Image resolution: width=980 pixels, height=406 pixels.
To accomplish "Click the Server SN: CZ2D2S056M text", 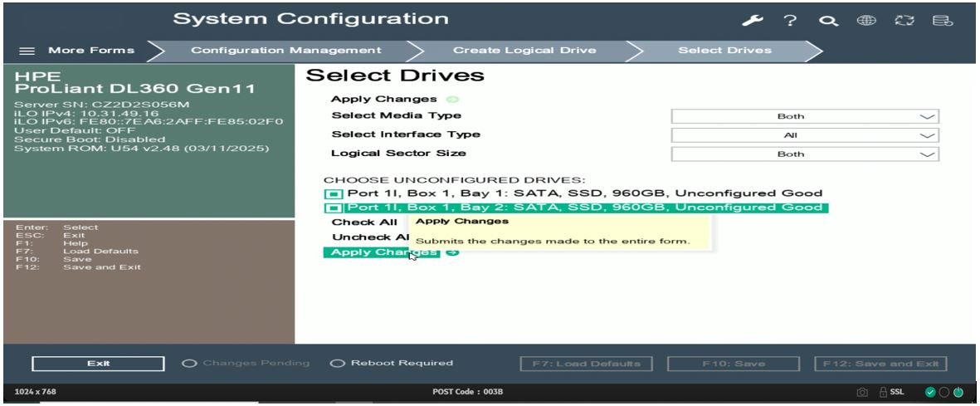I will coord(101,105).
